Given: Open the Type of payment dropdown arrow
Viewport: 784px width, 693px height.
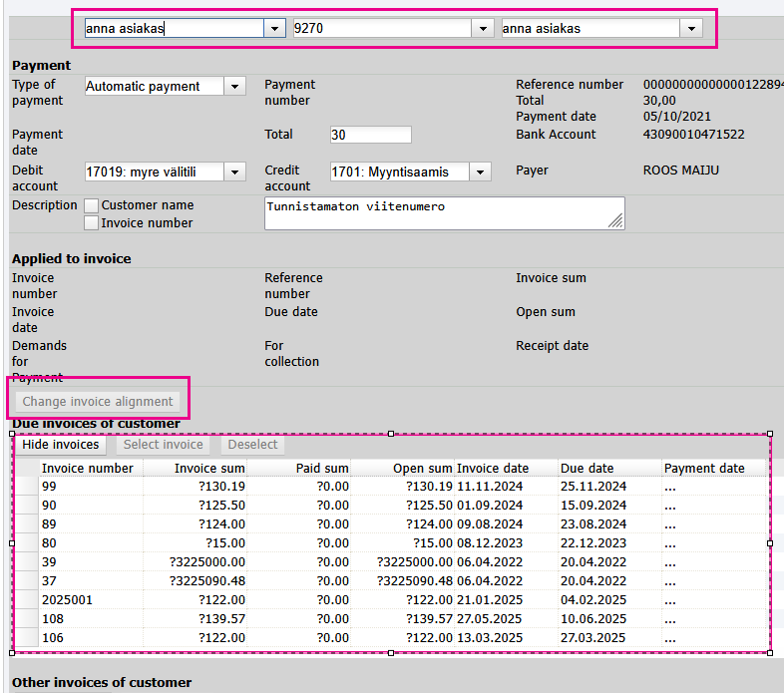Looking at the screenshot, I should [x=234, y=87].
